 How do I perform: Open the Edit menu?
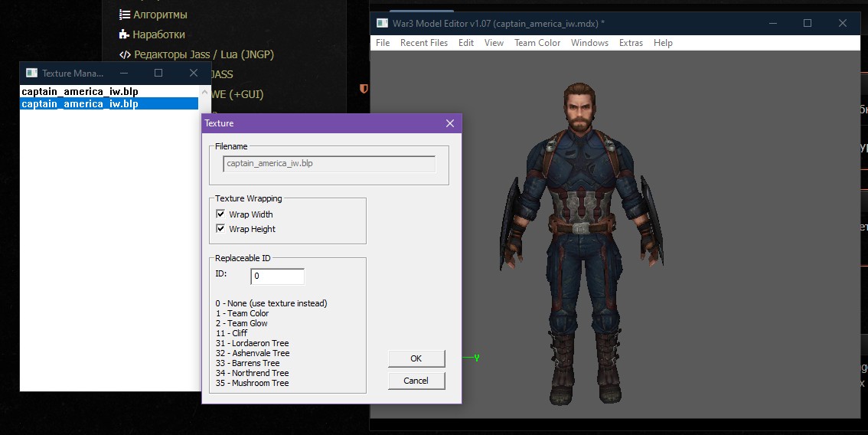point(466,43)
